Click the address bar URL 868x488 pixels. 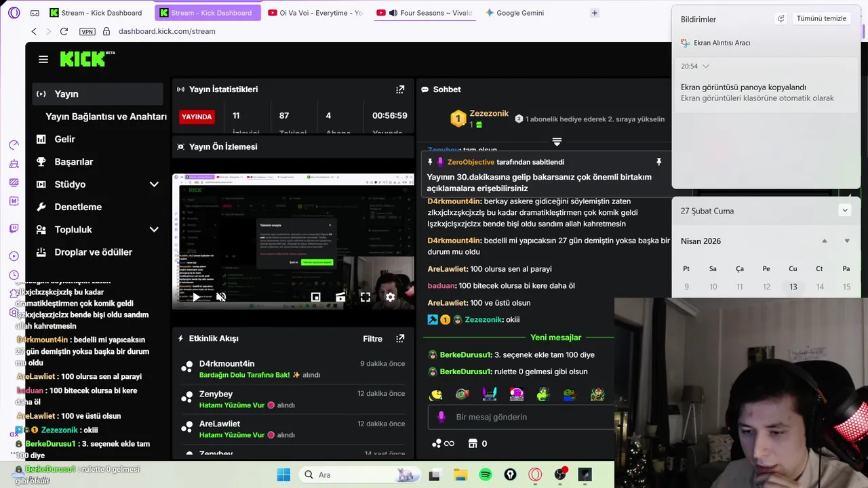click(167, 31)
